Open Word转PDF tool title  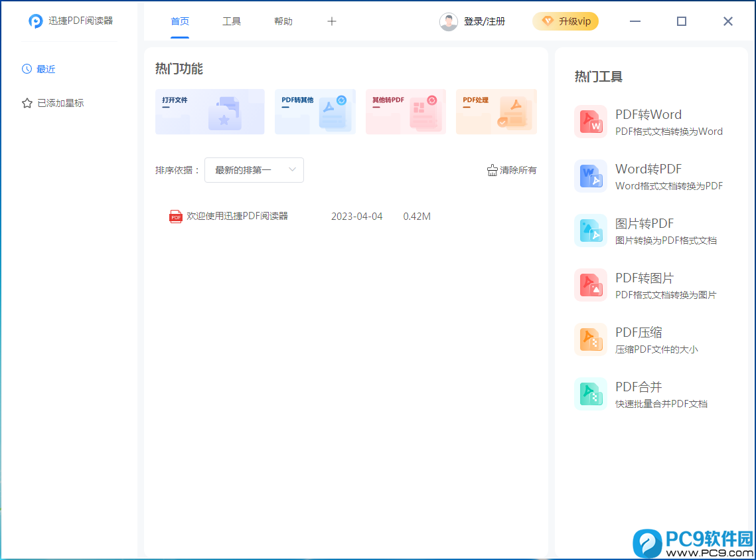(x=648, y=169)
